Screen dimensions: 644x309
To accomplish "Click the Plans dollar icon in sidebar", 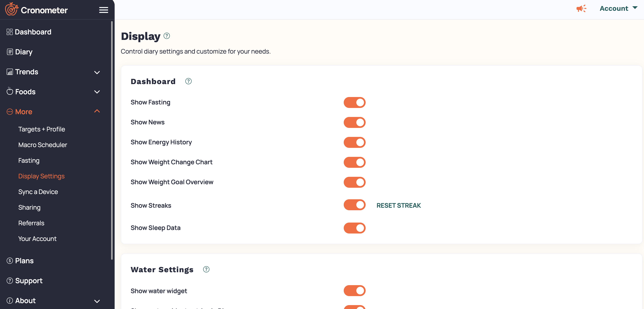I will click(10, 261).
